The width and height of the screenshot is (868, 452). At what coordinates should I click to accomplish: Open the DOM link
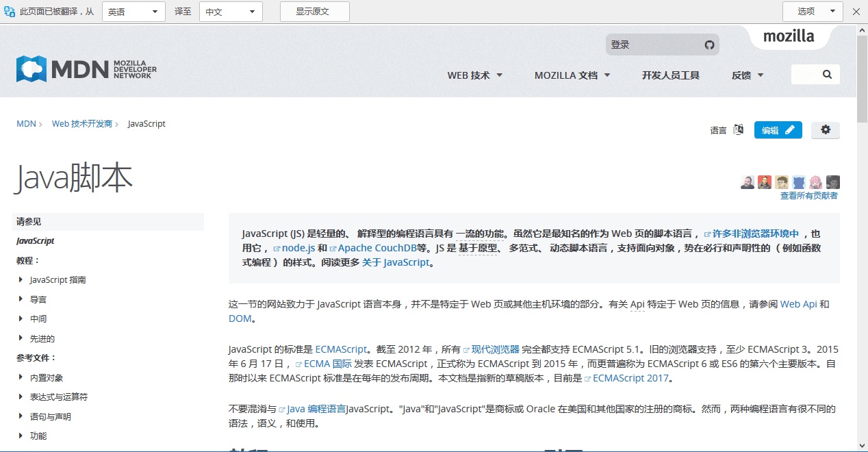[240, 318]
